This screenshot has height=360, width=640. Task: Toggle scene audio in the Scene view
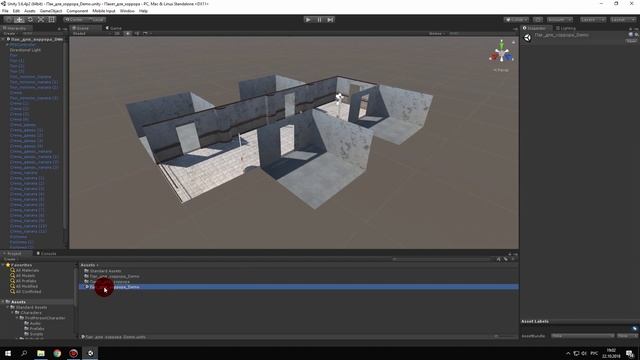click(x=136, y=33)
